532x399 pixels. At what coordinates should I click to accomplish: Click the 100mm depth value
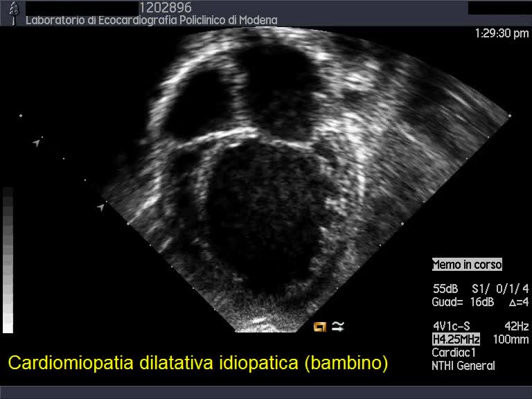[511, 339]
